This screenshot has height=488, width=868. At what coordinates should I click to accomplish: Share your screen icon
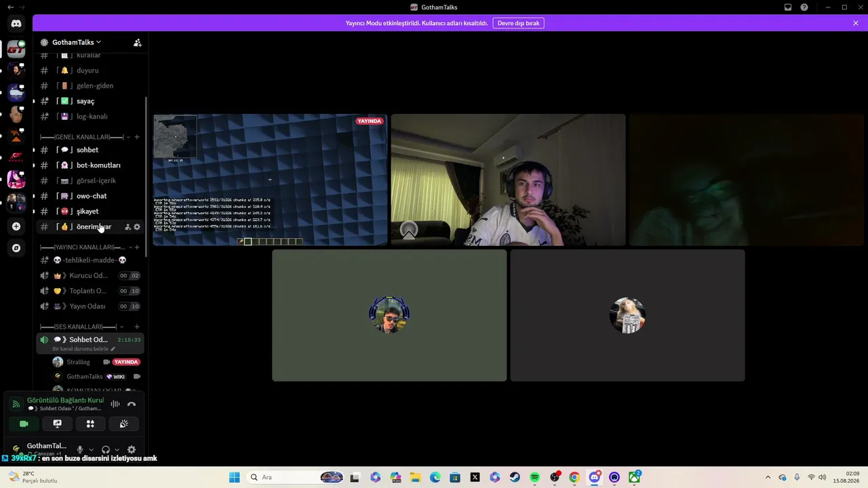pyautogui.click(x=57, y=424)
